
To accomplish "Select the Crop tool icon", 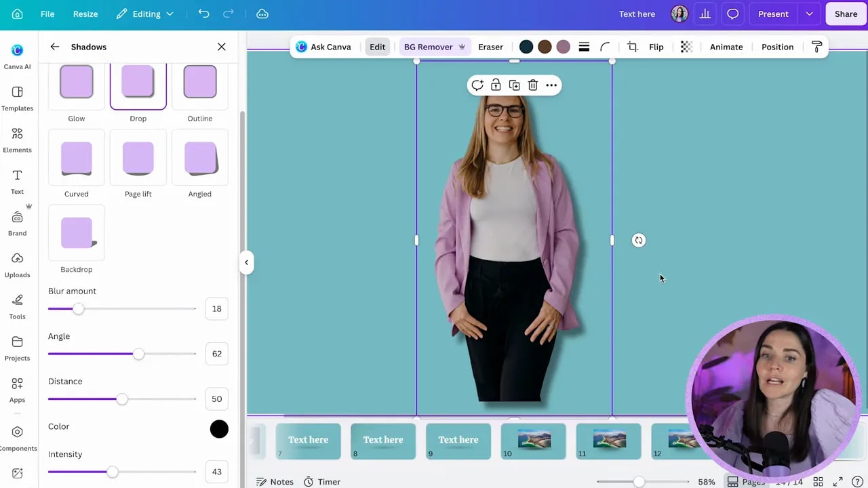I will click(632, 47).
